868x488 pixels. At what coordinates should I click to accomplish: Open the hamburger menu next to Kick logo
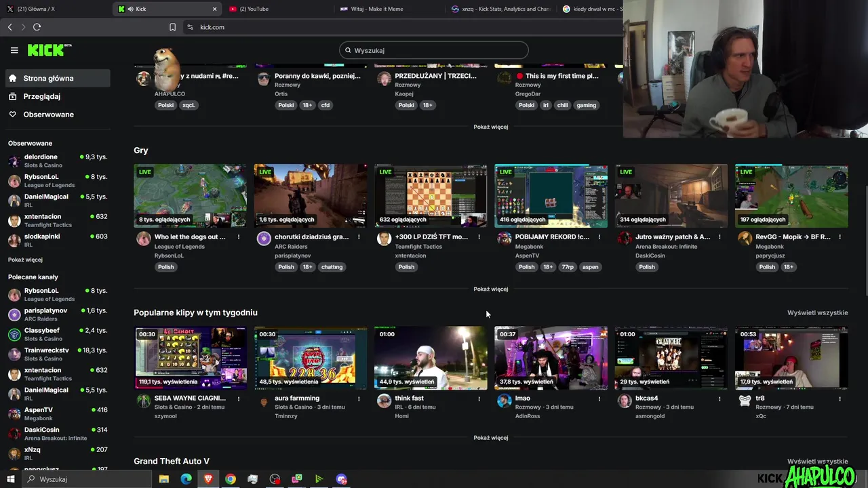coord(14,50)
